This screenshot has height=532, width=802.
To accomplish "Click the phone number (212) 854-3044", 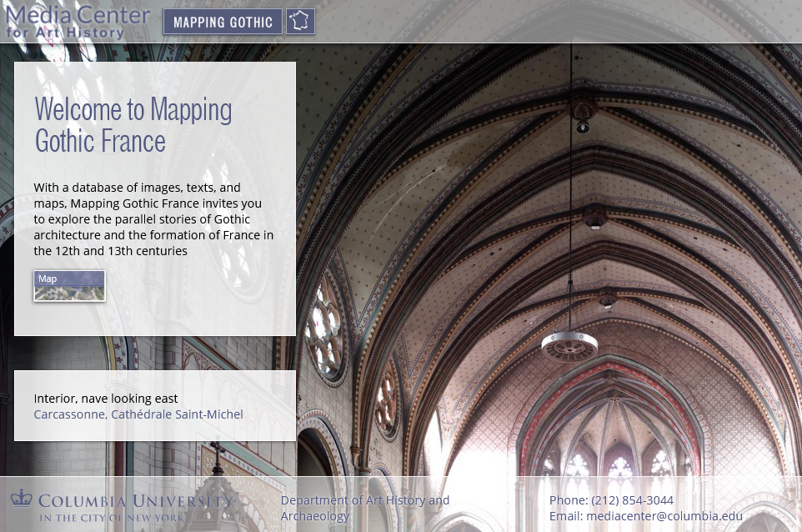I will (632, 499).
